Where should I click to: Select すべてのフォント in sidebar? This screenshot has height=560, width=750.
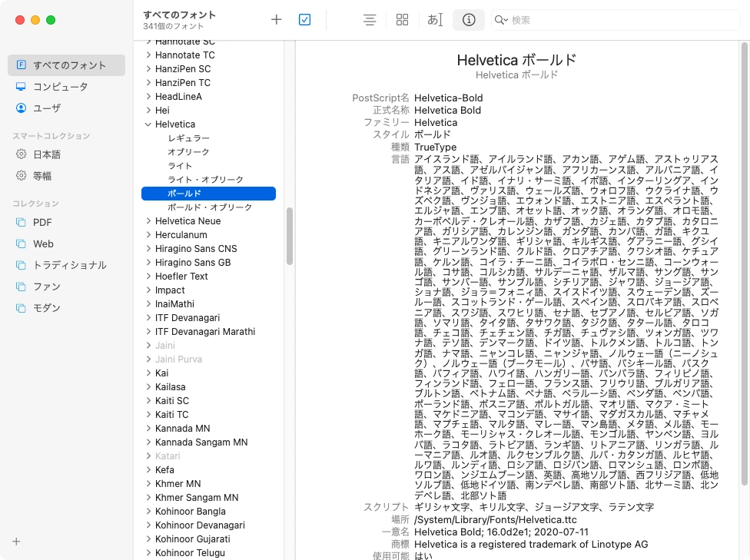tap(67, 65)
